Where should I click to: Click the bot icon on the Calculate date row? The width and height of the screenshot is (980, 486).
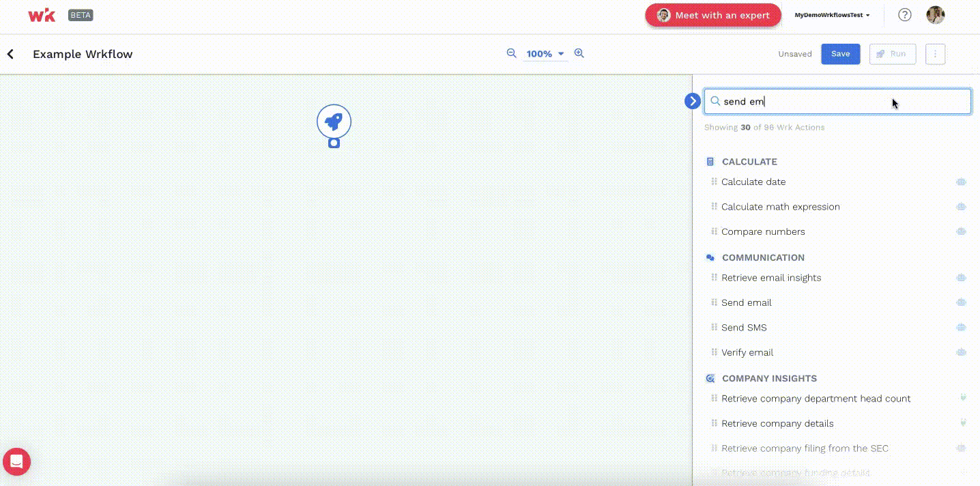pos(962,182)
